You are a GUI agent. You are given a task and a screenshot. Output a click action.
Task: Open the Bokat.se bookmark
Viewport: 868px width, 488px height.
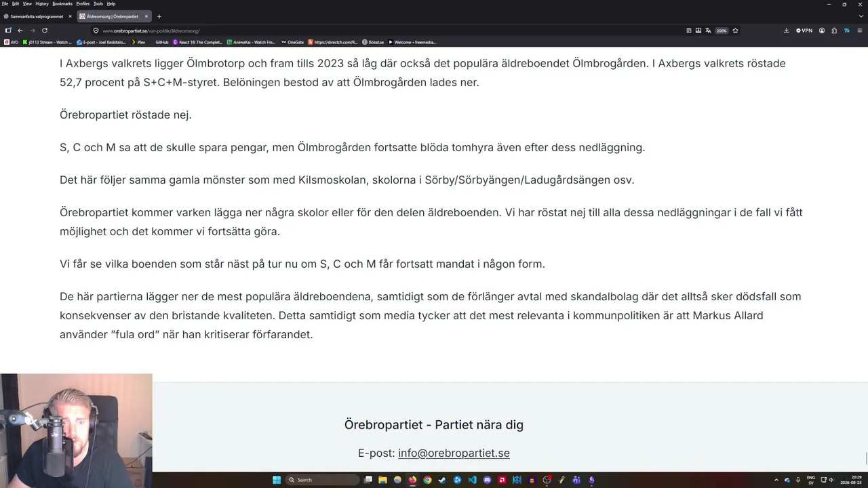pyautogui.click(x=374, y=42)
